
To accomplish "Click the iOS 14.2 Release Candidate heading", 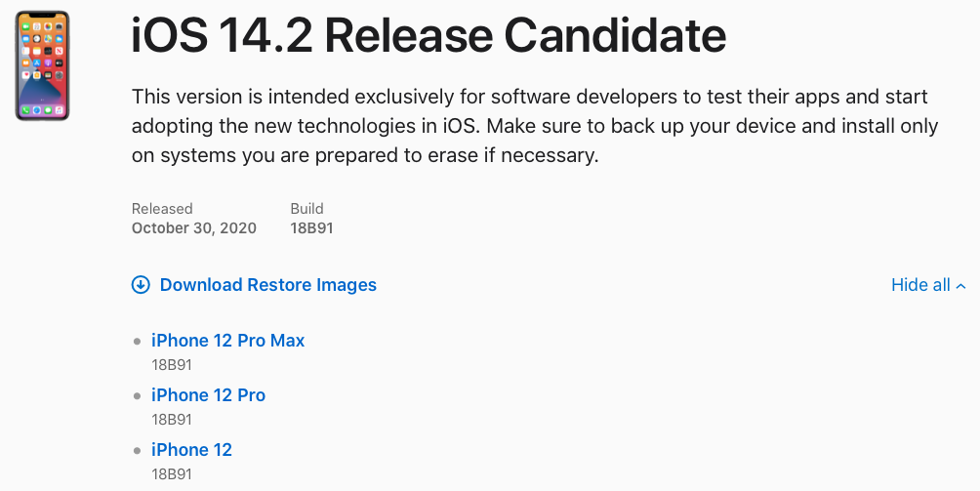I will [x=429, y=35].
